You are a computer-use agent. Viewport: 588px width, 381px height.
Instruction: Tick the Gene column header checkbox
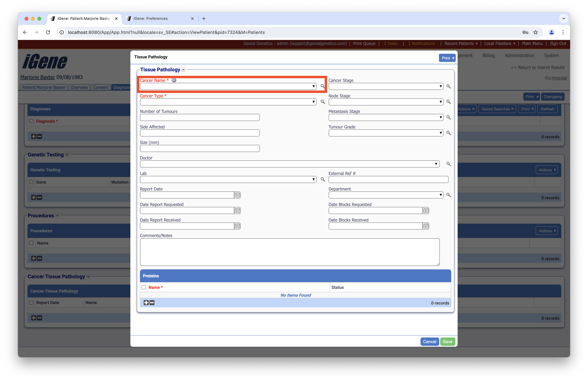(31, 182)
